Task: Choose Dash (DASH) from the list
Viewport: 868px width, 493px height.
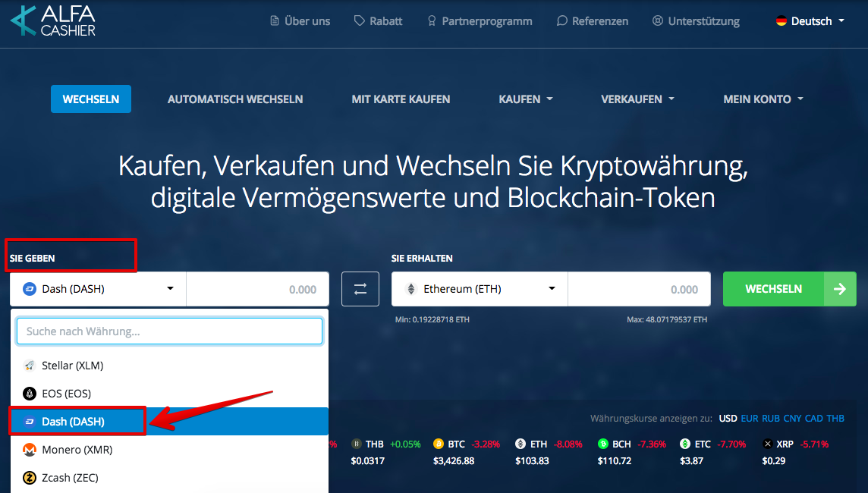Action: pos(169,422)
